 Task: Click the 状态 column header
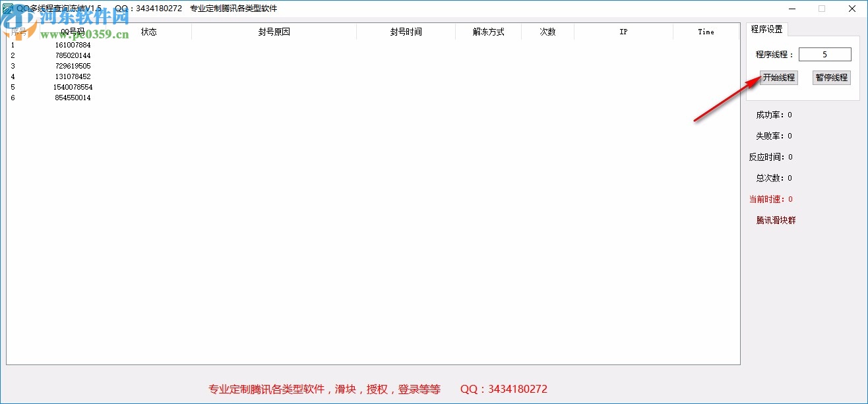pos(148,31)
